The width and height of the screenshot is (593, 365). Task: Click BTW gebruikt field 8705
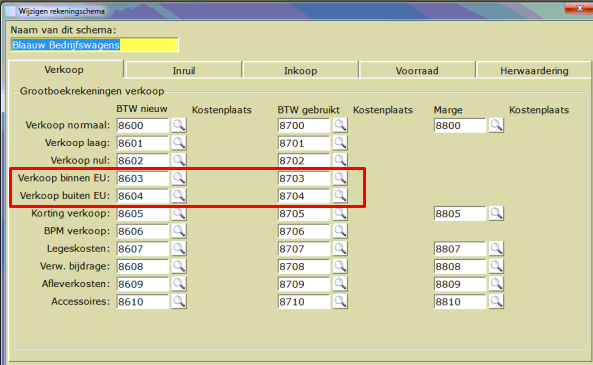point(304,214)
